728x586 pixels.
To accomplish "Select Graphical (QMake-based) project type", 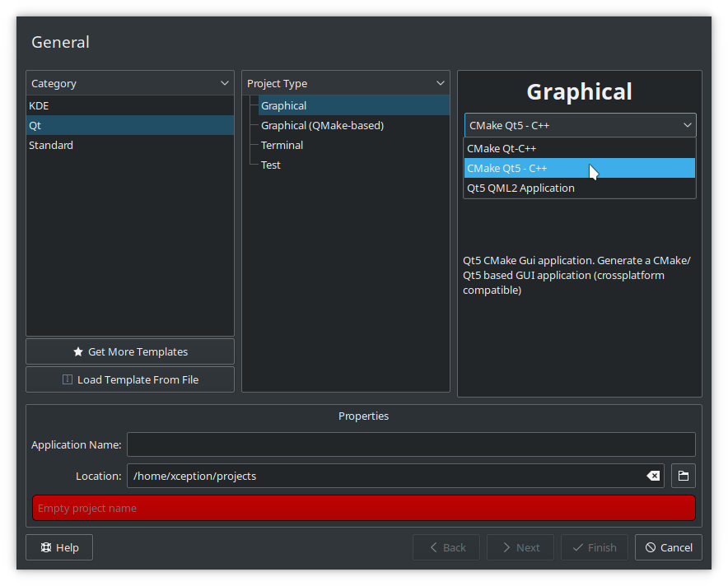I will (x=354, y=125).
